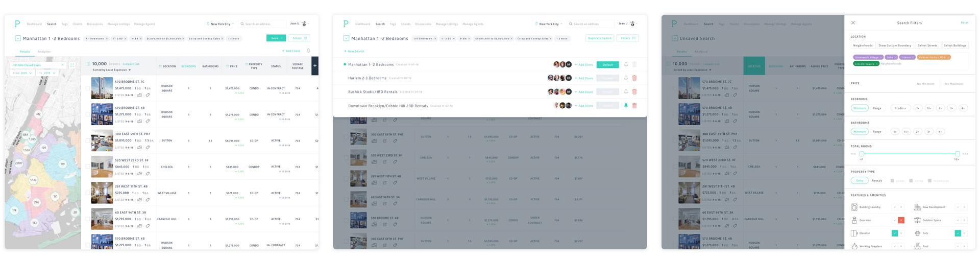
Task: Remove the Co-op and Condop Sales chip, left window
Action: (x=222, y=38)
